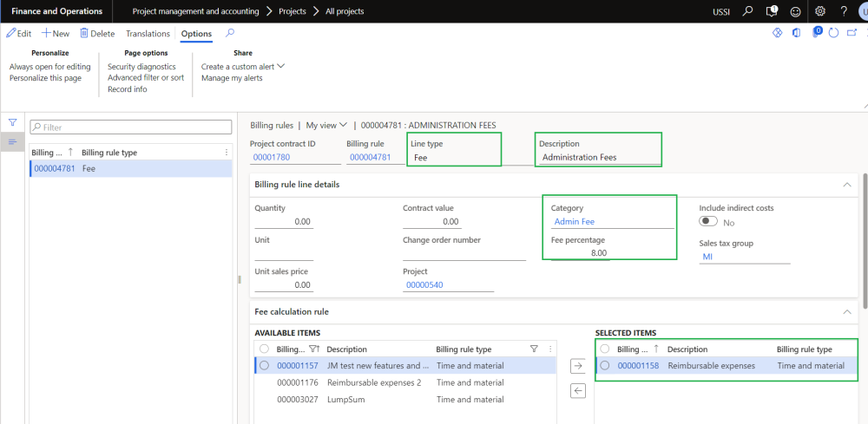
Task: Select radio for billing rule 000001157
Action: [264, 366]
